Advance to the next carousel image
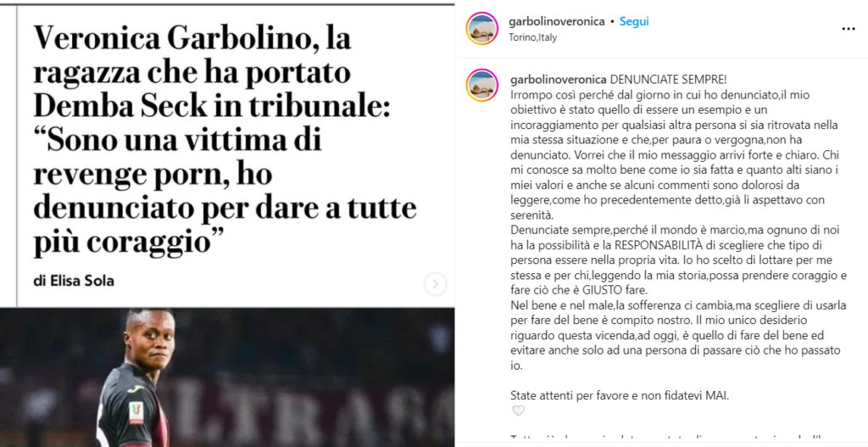The image size is (868, 447). point(435,284)
